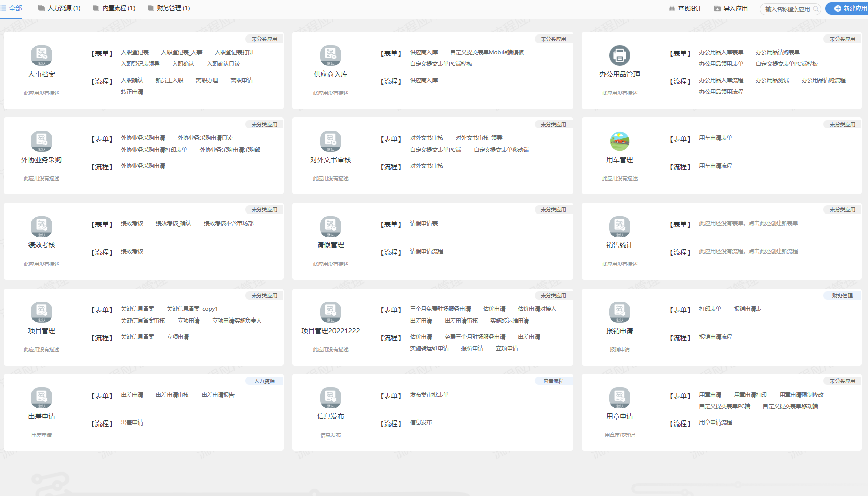Open the 绩效考核_确认 form
The width and height of the screenshot is (868, 496).
[174, 223]
